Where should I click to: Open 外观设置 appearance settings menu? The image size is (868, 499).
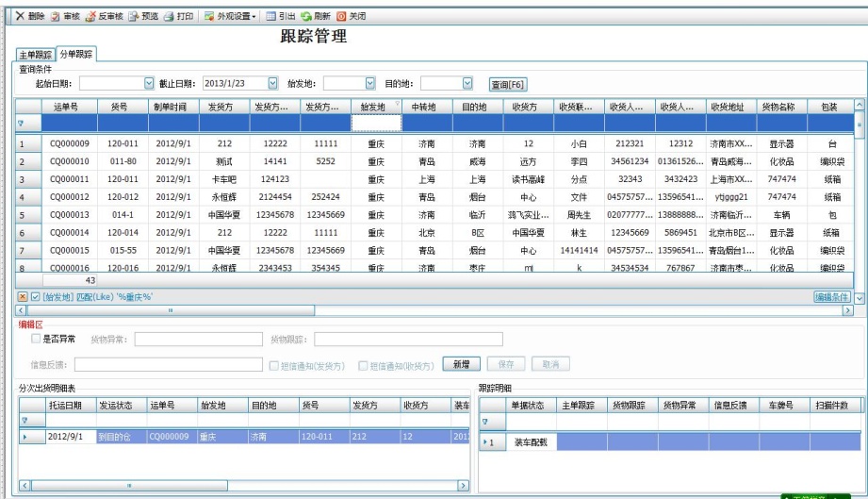click(x=230, y=17)
